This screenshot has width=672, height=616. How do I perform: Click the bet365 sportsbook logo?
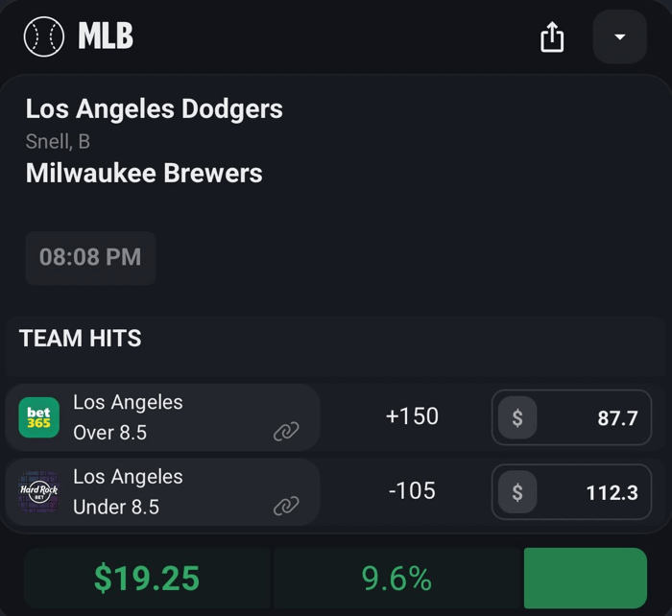pos(39,417)
